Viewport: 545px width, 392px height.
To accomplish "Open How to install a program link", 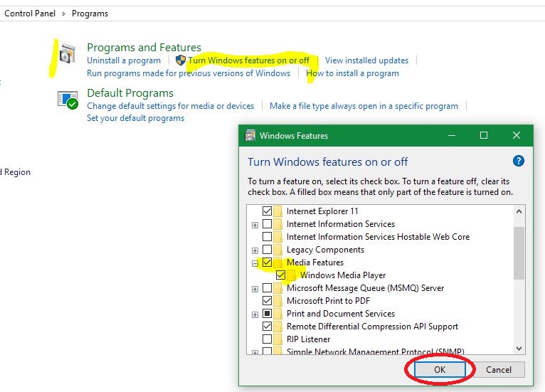I will click(352, 73).
